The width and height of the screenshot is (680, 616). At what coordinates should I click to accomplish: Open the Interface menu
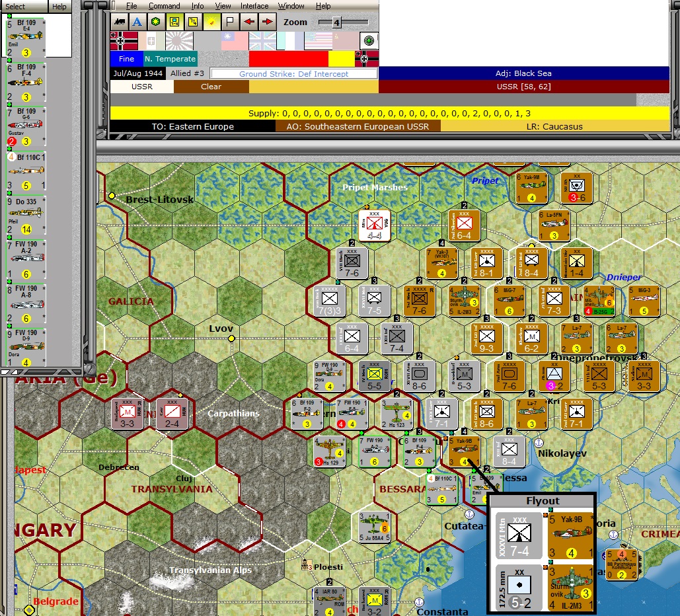pyautogui.click(x=254, y=6)
